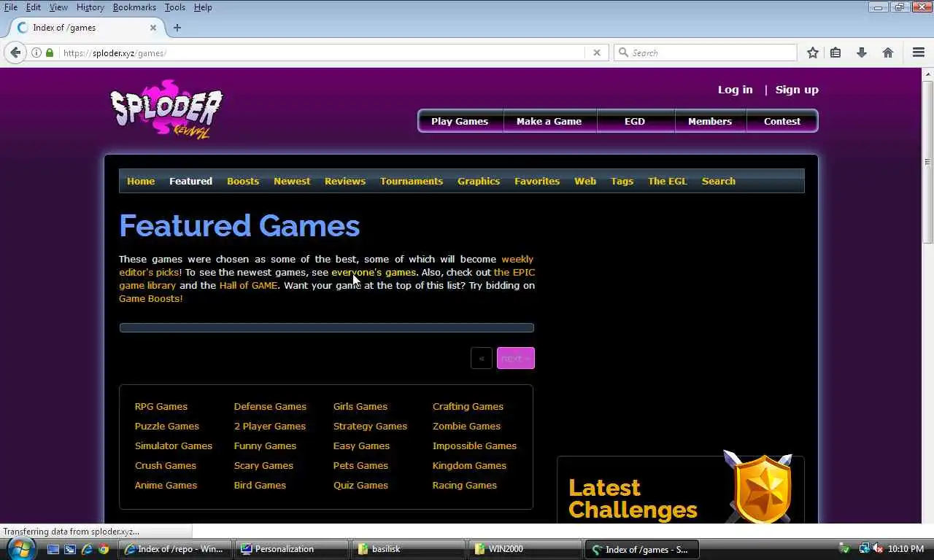The image size is (934, 560).
Task: Click the Log in link
Action: [735, 90]
